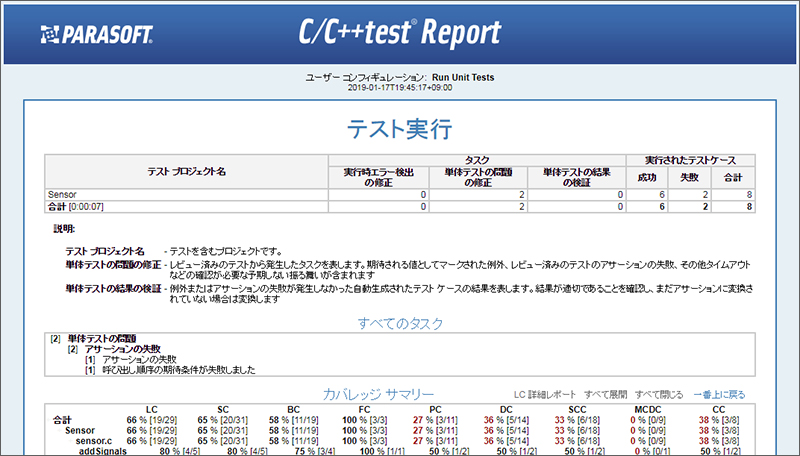Click the 単体テストの結果の検証 column header
Screen dimensions: 800x456
pos(577,177)
